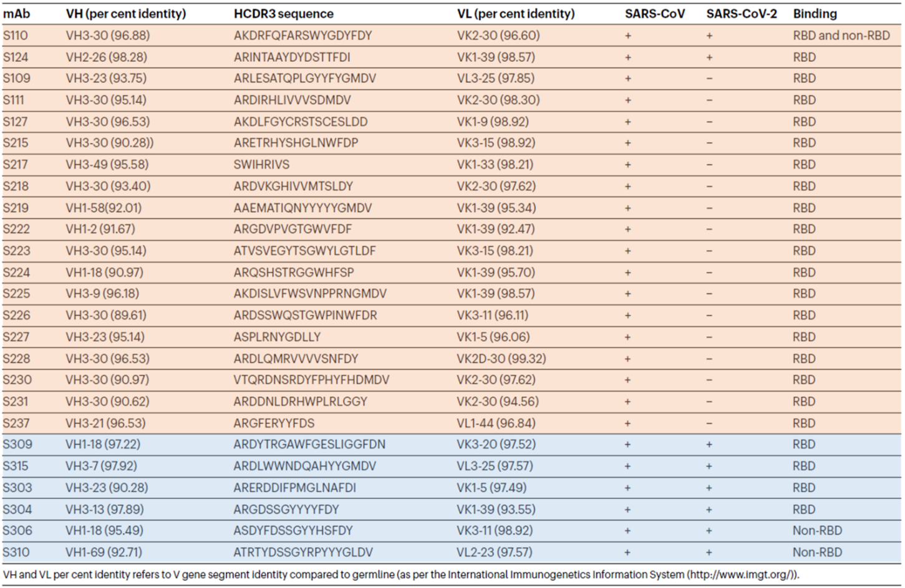Screen dimensions: 905x588
Task: Click the Non-RBD cell in the S306 row
Action: point(817,531)
